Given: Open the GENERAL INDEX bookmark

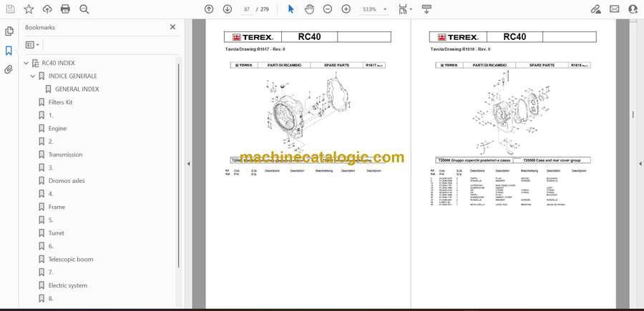Looking at the screenshot, I should (x=77, y=89).
